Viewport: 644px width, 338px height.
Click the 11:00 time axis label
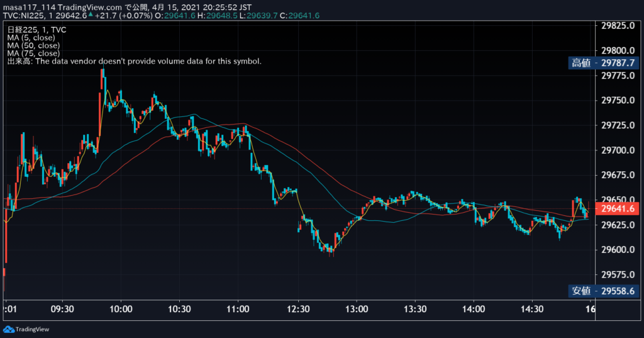pyautogui.click(x=238, y=309)
